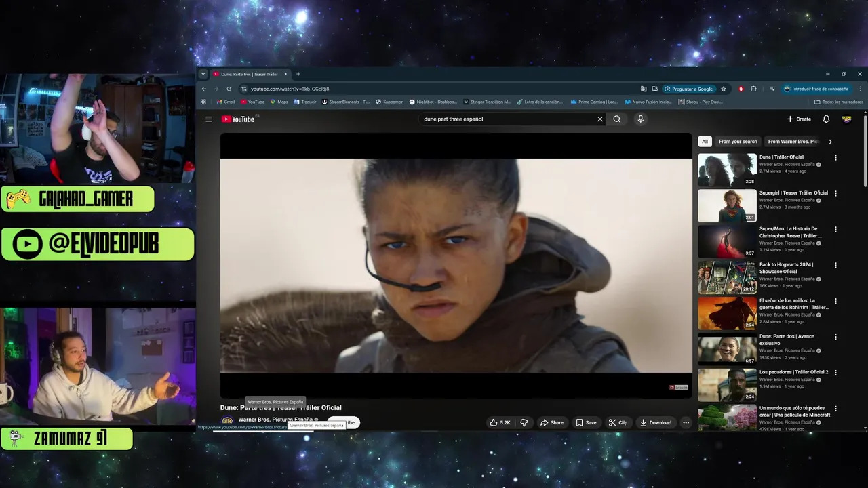Open the Dune Tráiler Oficial thumbnail
Image resolution: width=868 pixels, height=488 pixels.
coord(727,169)
